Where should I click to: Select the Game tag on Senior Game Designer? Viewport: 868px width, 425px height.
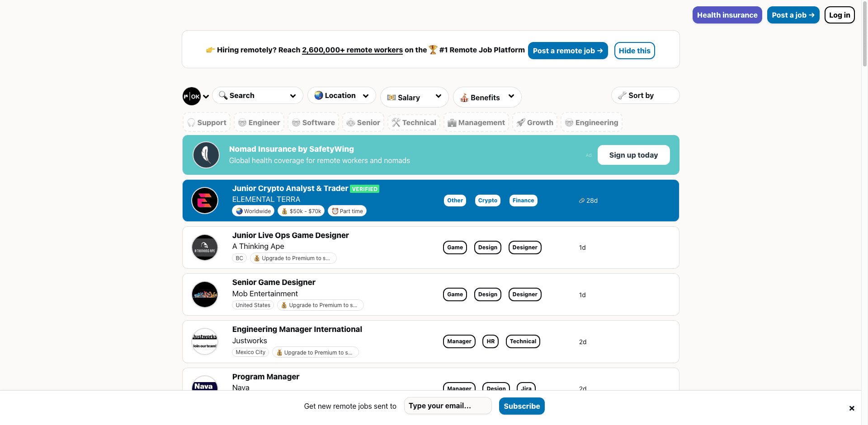coord(455,294)
